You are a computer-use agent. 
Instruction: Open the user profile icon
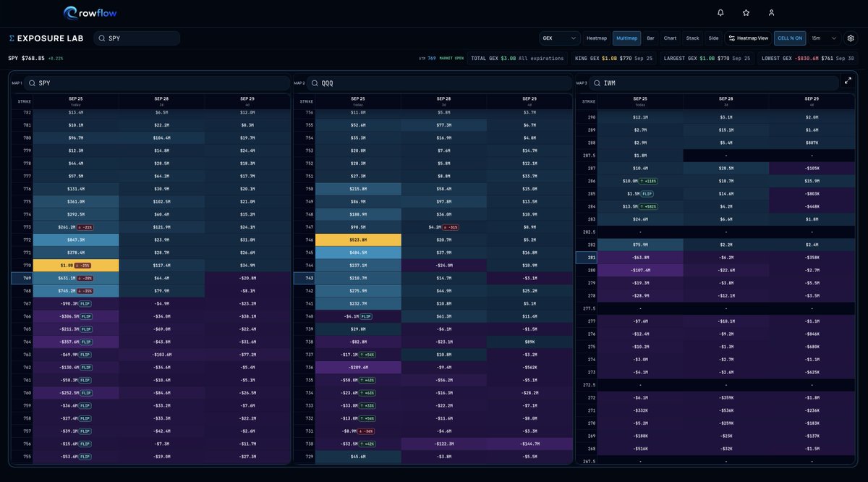[x=772, y=12]
